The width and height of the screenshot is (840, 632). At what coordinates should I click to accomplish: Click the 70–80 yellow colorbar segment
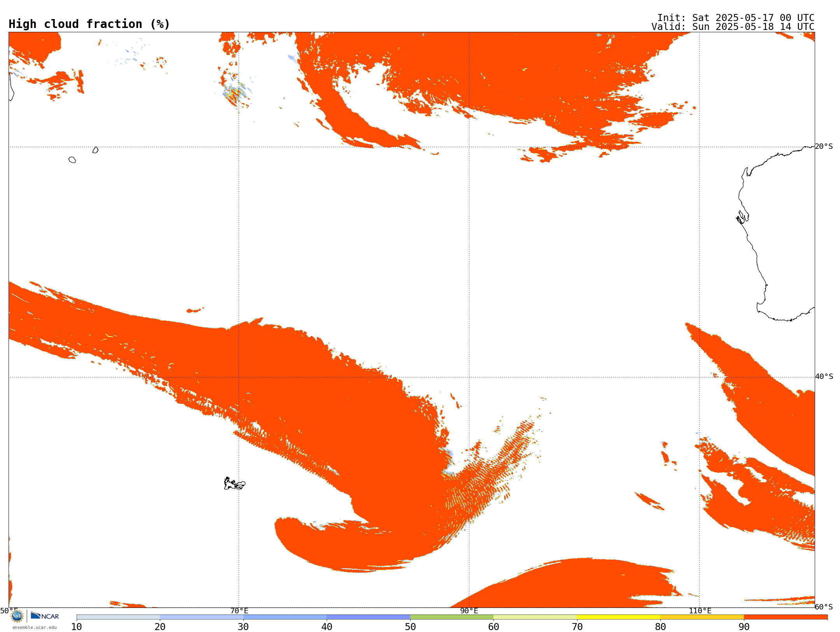point(619,617)
